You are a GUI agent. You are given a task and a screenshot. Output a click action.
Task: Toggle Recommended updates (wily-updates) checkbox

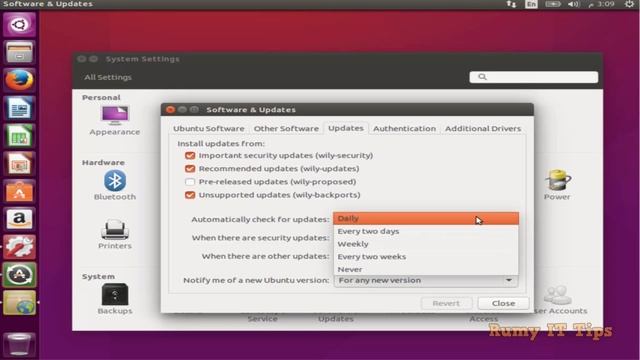tap(190, 169)
